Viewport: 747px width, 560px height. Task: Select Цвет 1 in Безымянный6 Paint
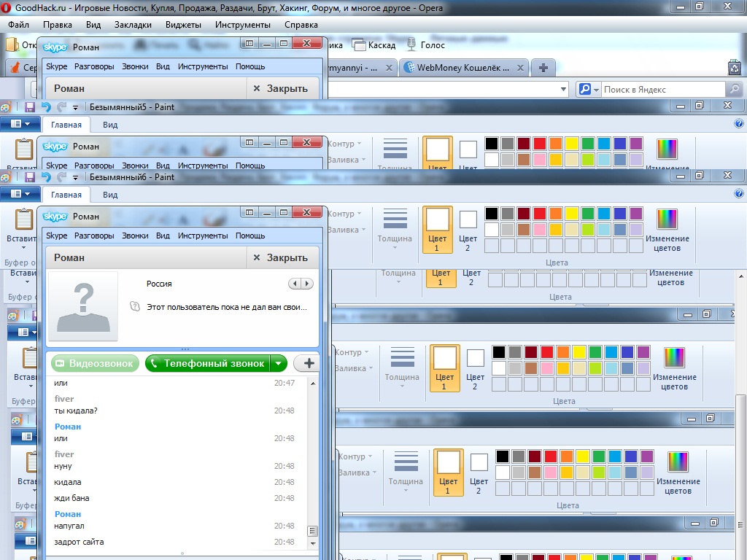(438, 230)
